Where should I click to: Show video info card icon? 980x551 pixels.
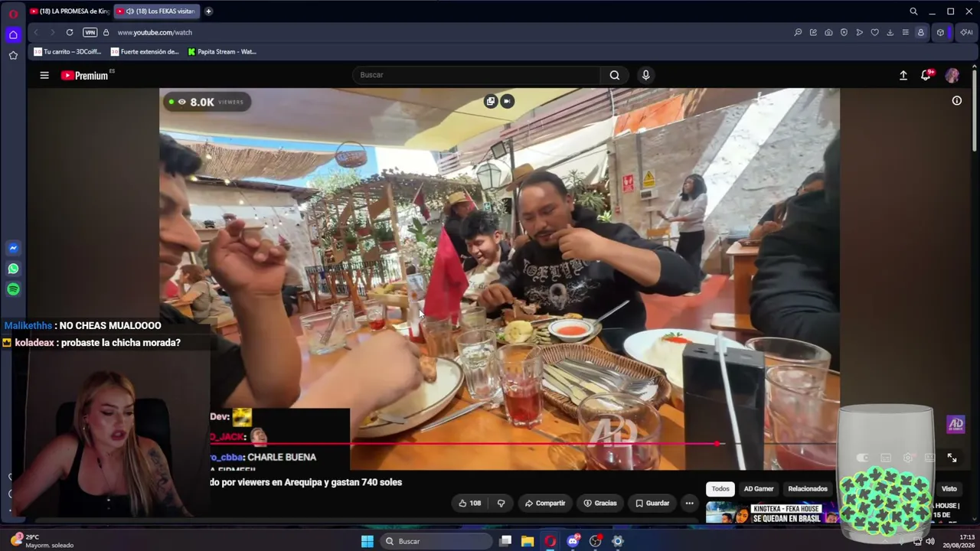pos(956,100)
